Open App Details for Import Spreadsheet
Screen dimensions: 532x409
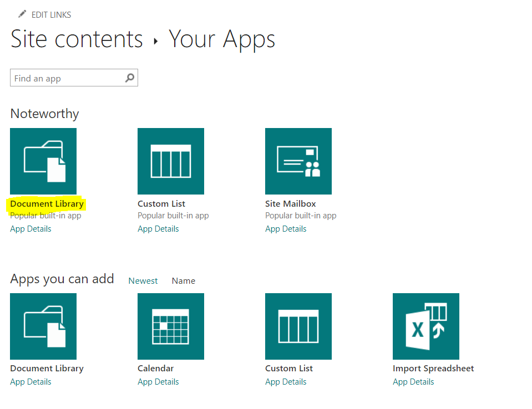coord(413,381)
